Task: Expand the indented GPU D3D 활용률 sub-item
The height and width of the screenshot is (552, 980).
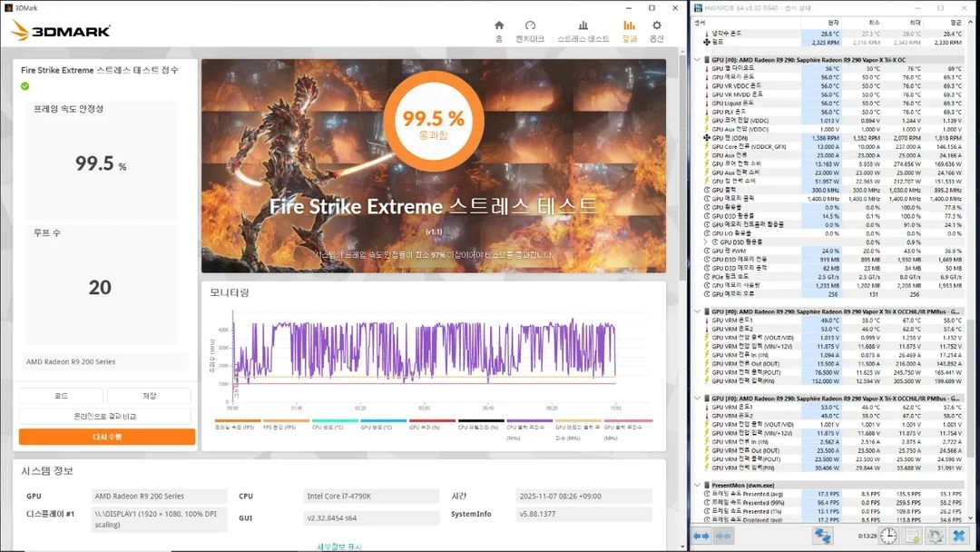Action: tap(706, 241)
